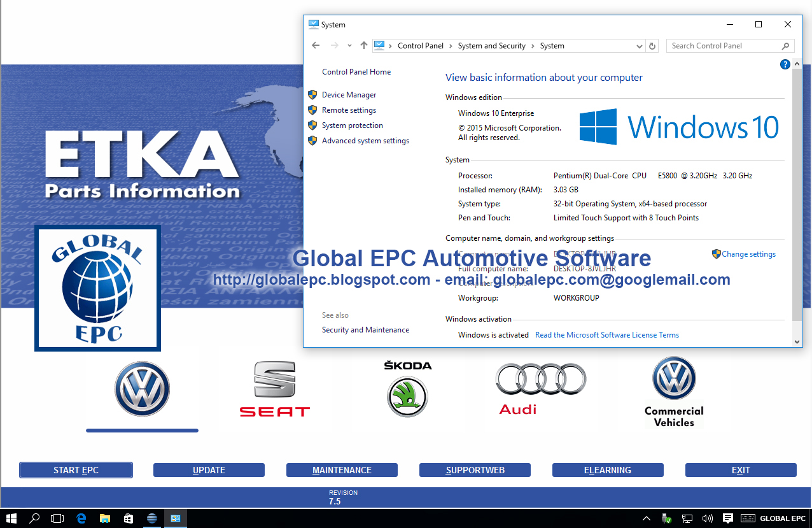Open the touch keyboard tray icon
Viewport: 812px width, 528px height.
coord(748,518)
